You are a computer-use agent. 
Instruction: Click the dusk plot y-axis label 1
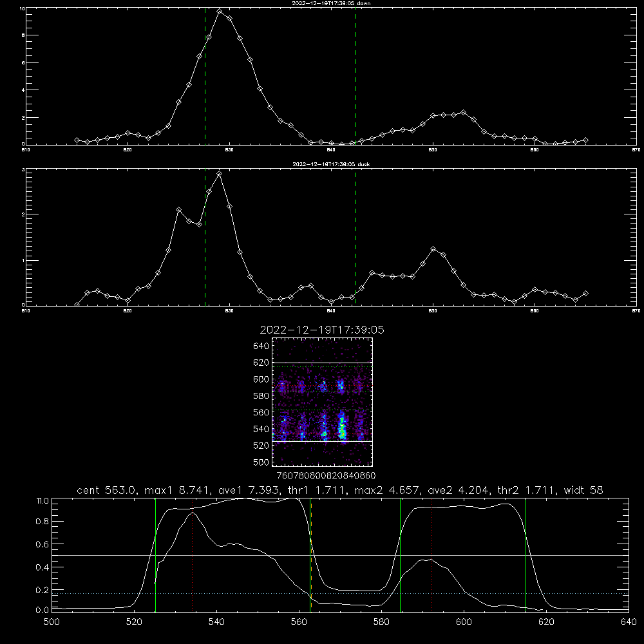pos(23,261)
